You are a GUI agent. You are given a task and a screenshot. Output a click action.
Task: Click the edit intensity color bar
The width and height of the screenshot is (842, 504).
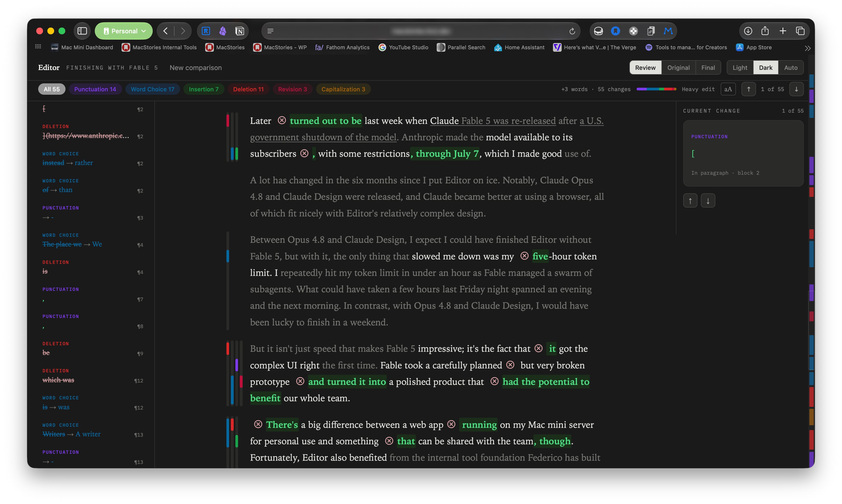coord(656,89)
